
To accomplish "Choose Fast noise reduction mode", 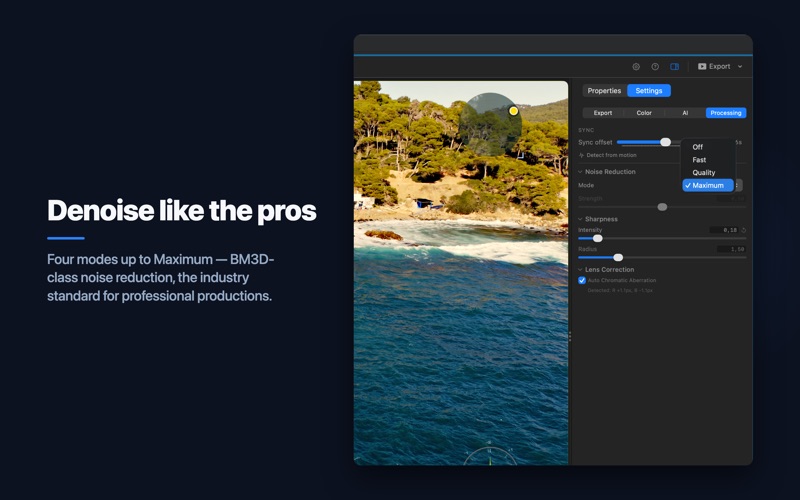I will (708, 160).
